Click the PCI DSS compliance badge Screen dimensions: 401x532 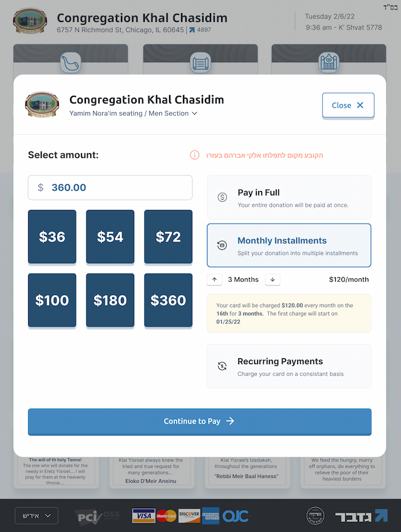point(97,516)
